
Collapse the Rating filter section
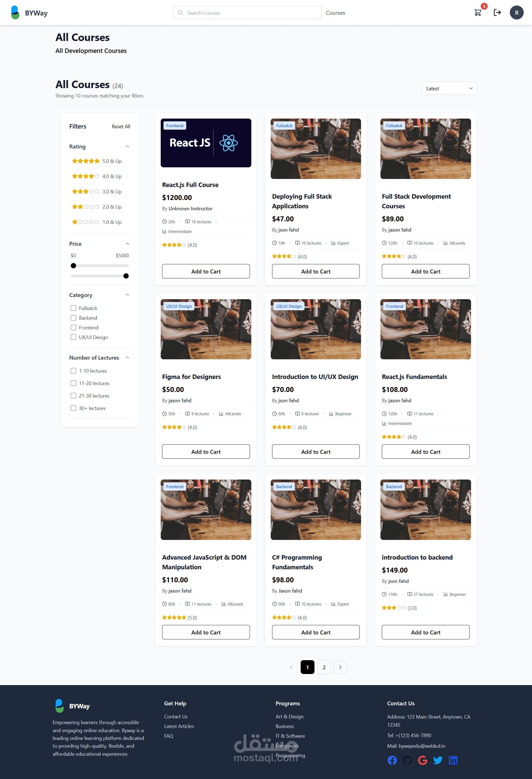(127, 147)
